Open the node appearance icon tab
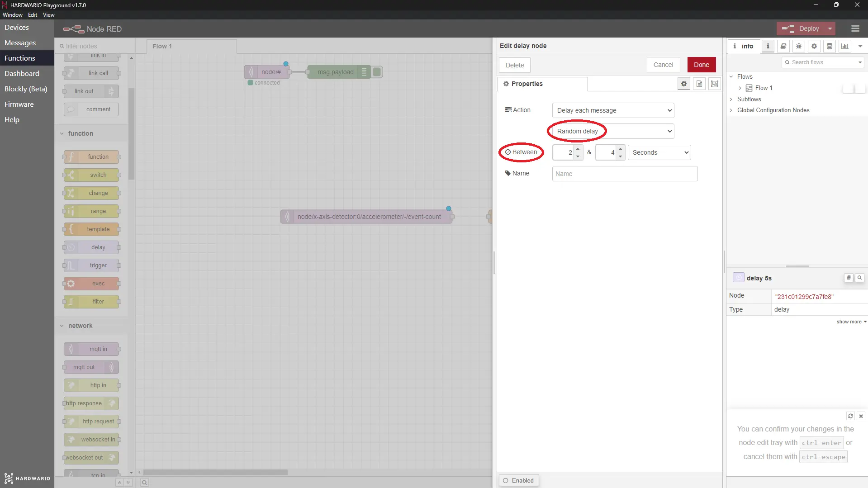The image size is (868, 488). coord(715,84)
